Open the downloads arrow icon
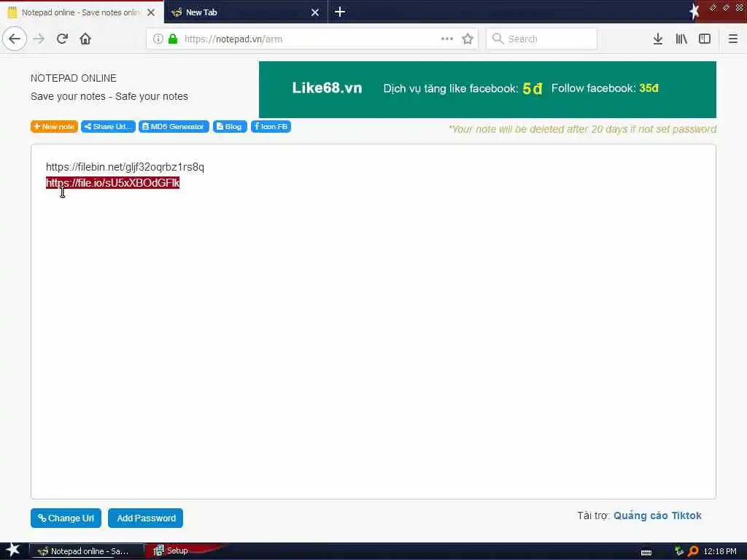 click(x=658, y=39)
